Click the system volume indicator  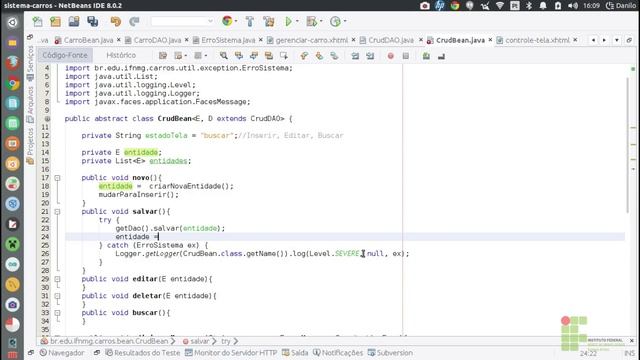tap(573, 5)
